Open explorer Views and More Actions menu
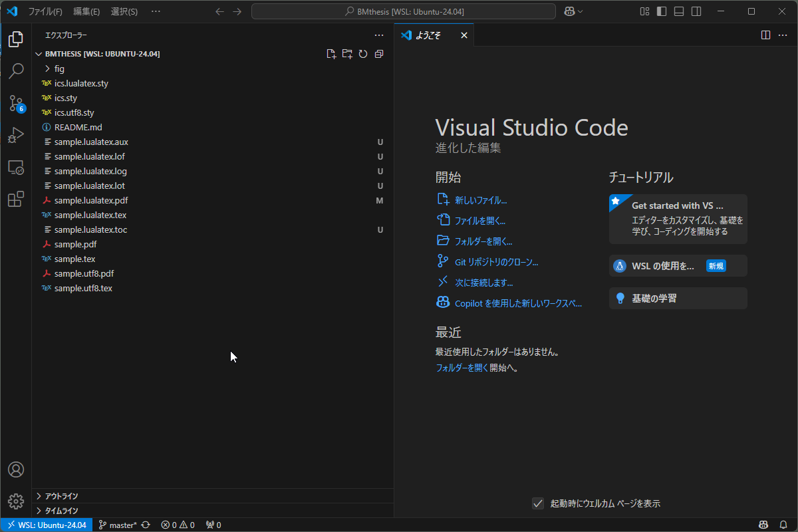798x532 pixels. pyautogui.click(x=379, y=35)
